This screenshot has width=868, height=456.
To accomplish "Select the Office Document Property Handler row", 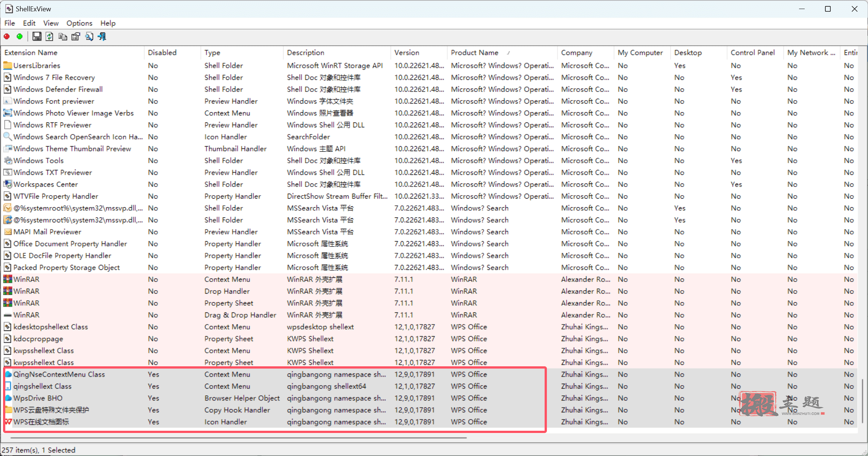I will click(430, 244).
